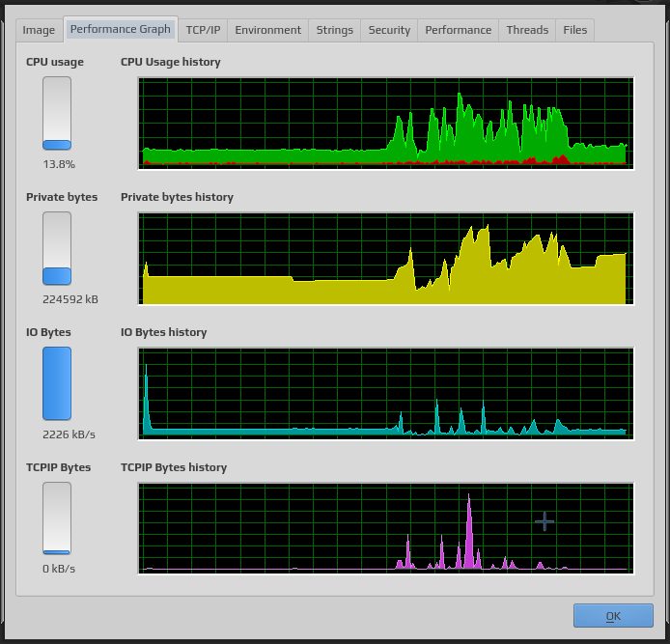Switch to the Image tab
This screenshot has width=670, height=644.
coord(39,30)
